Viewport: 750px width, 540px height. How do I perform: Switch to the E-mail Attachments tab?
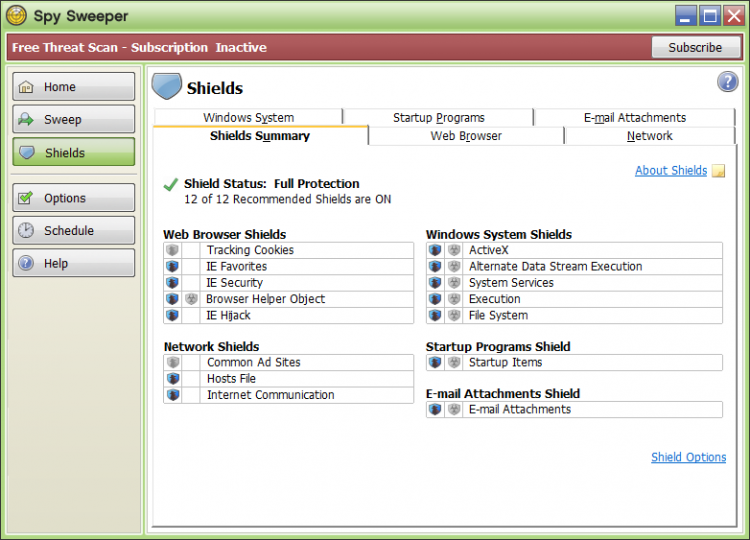point(635,117)
